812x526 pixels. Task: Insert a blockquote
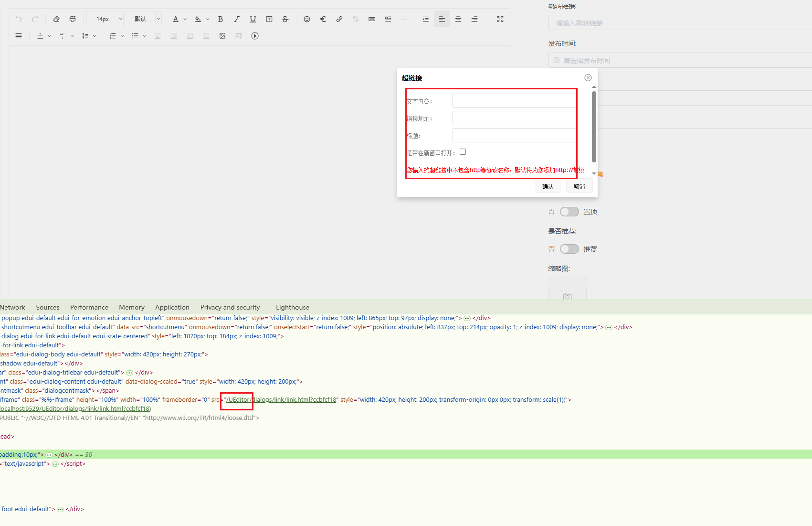[x=388, y=19]
